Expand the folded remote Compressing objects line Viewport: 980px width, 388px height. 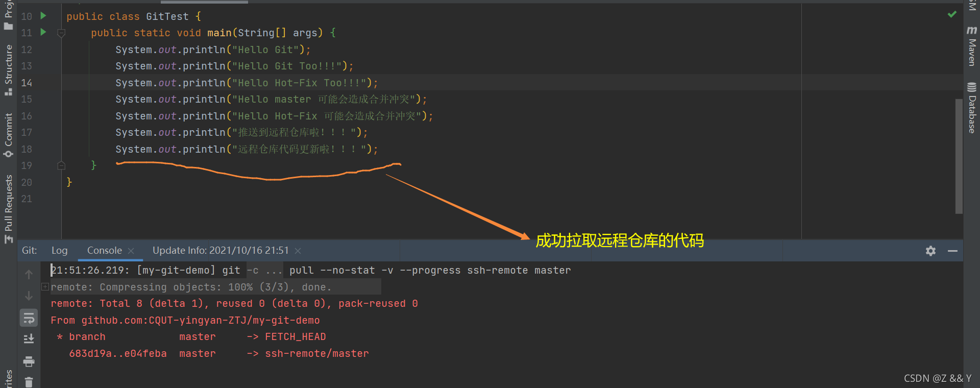(x=45, y=287)
